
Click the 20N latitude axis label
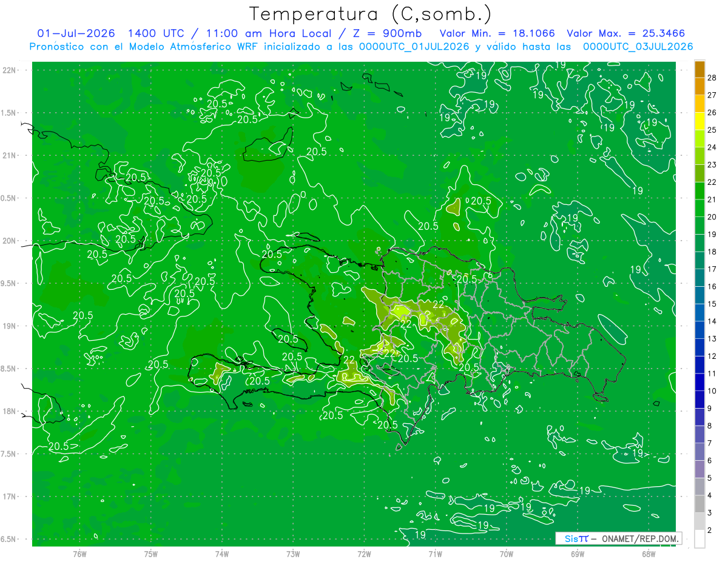[10, 241]
